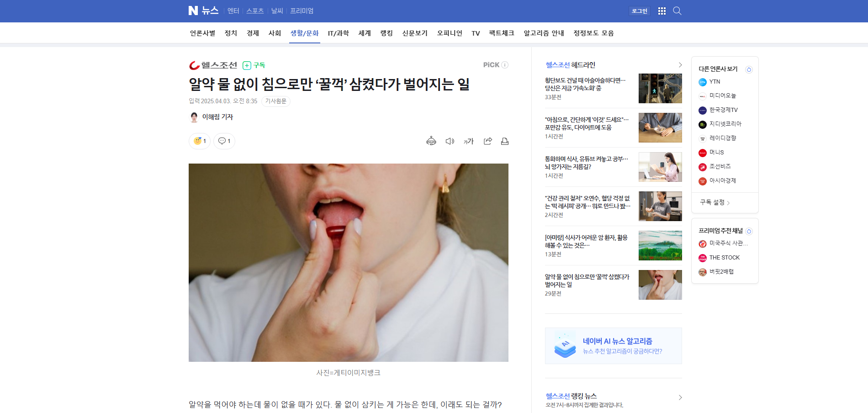
Task: Click the 로그인 button
Action: [x=640, y=11]
